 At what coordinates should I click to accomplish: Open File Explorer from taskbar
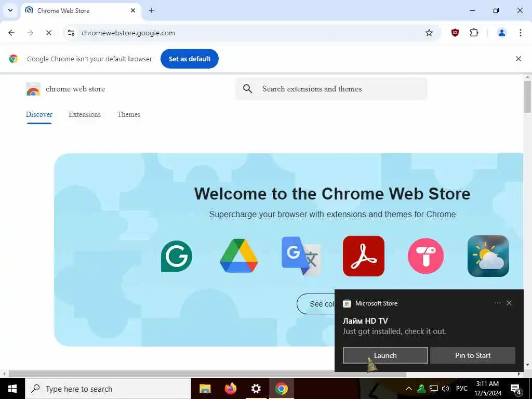(x=205, y=389)
